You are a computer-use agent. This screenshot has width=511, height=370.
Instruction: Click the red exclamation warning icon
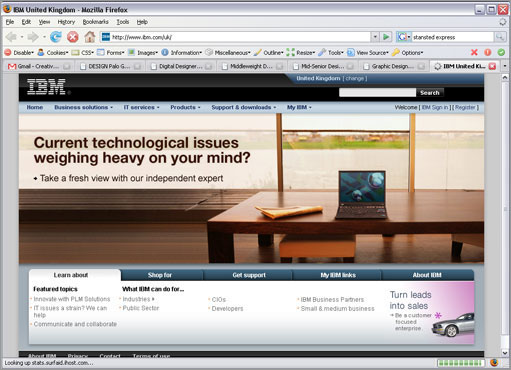(x=488, y=52)
